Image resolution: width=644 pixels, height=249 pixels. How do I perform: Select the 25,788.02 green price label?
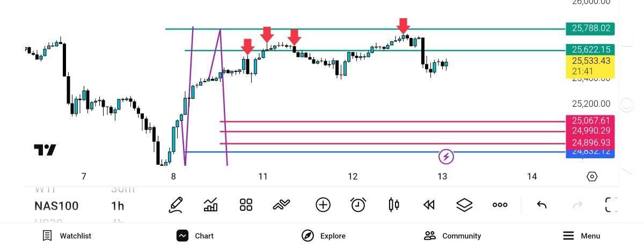pyautogui.click(x=590, y=28)
